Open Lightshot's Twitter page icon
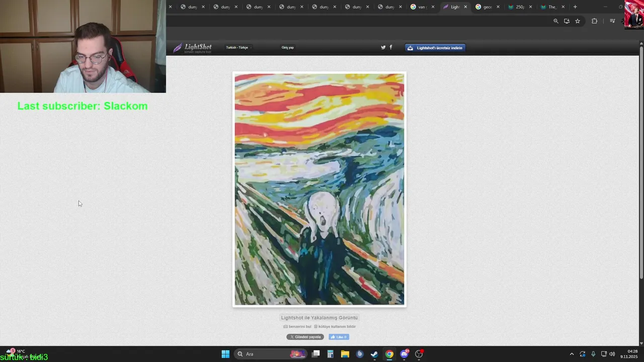This screenshot has width=644, height=362. point(383,48)
